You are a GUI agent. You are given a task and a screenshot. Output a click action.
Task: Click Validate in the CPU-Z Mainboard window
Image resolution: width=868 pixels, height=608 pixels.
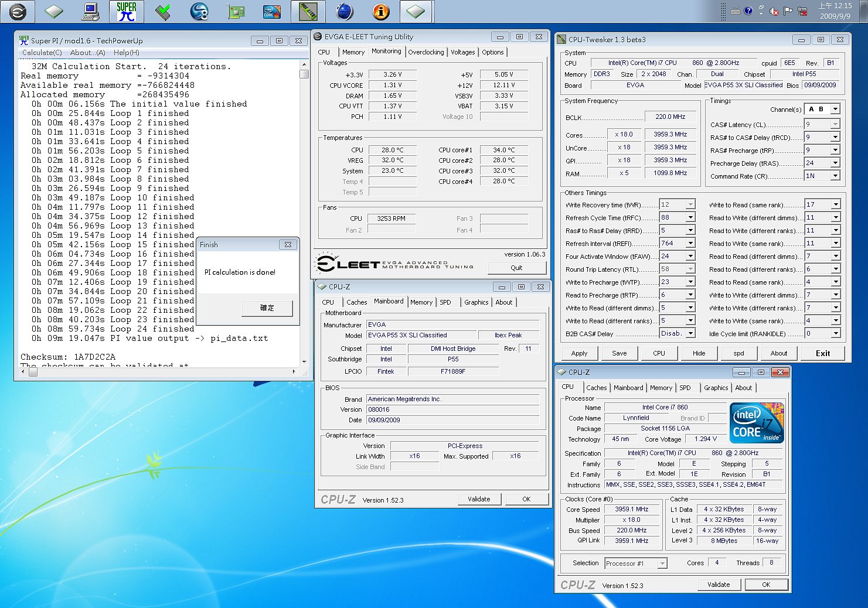(x=479, y=499)
